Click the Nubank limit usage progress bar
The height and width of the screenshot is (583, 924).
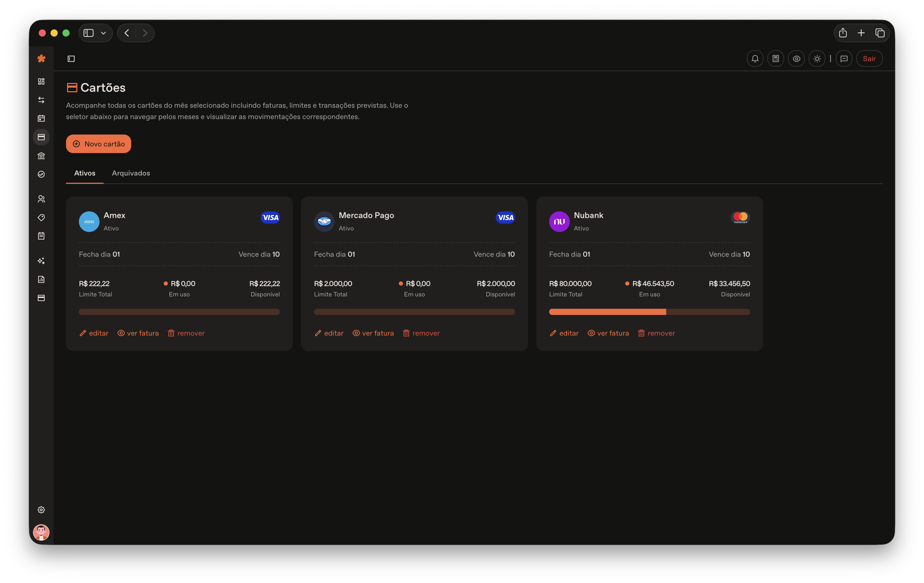pyautogui.click(x=649, y=312)
